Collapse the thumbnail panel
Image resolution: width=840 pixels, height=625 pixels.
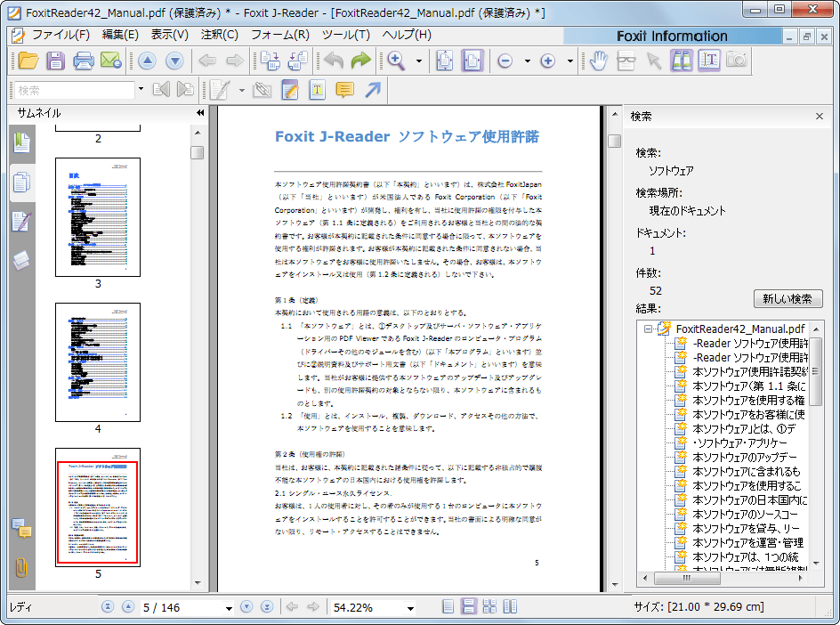(x=200, y=112)
